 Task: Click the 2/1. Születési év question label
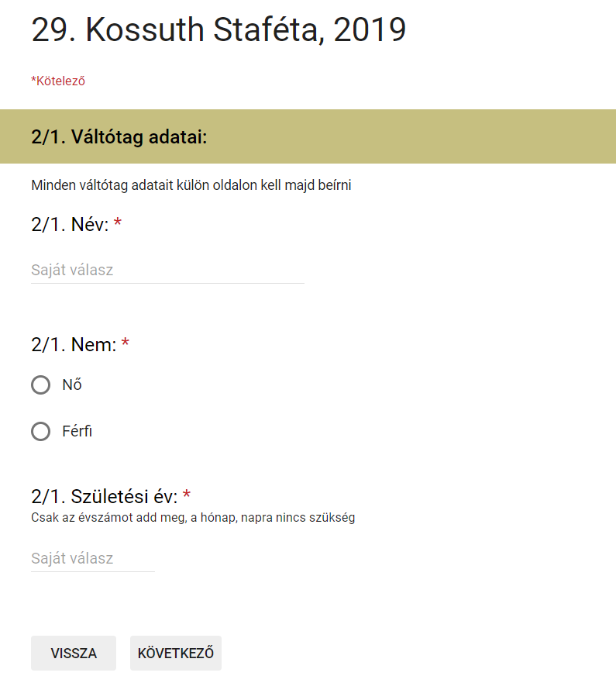105,497
